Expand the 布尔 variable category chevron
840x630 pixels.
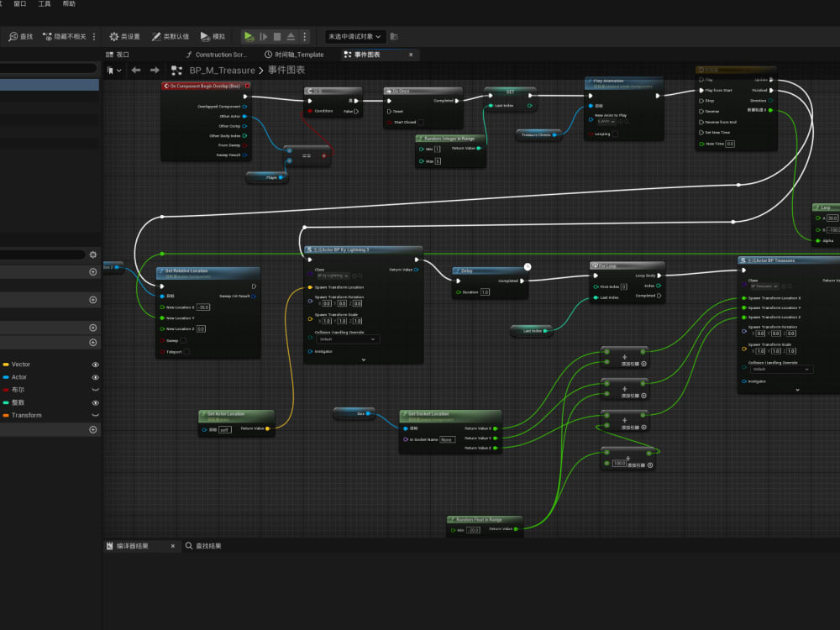point(96,390)
